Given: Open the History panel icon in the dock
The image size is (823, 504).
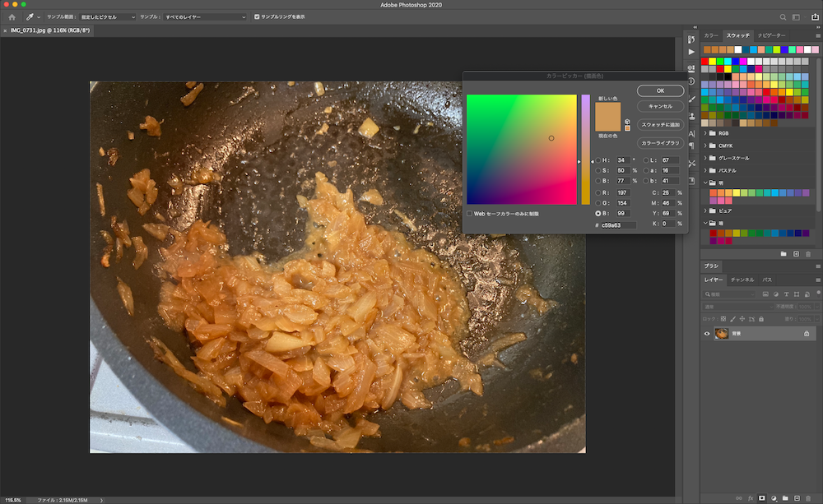Looking at the screenshot, I should (691, 39).
